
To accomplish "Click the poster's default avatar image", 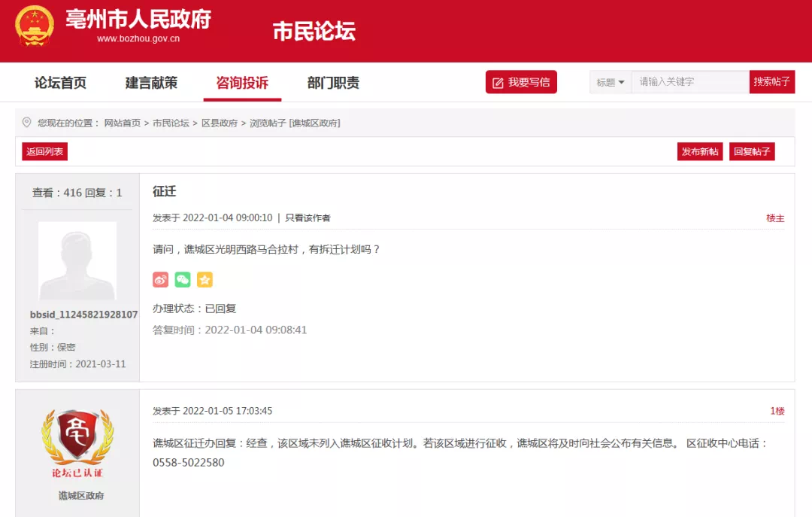I will point(77,261).
